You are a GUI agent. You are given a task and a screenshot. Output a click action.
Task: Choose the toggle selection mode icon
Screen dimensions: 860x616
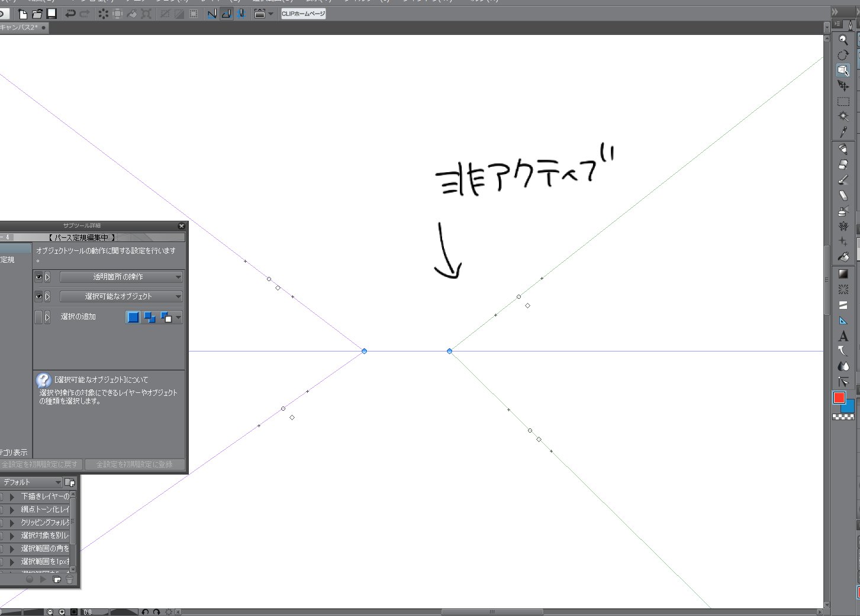[166, 317]
